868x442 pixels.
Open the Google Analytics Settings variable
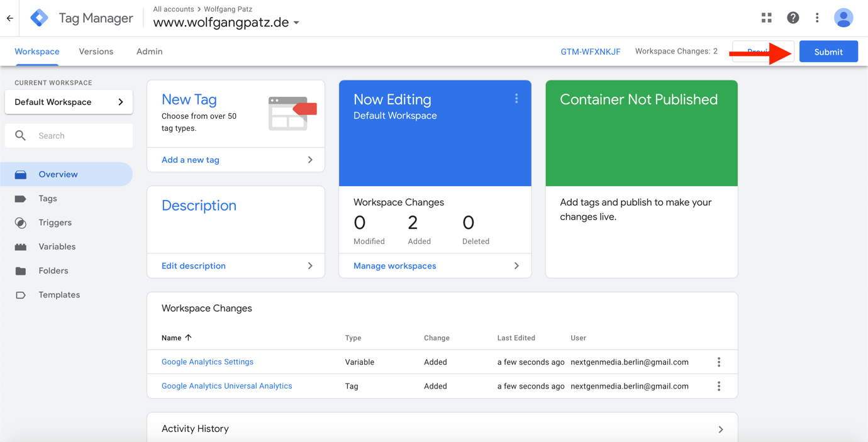208,362
